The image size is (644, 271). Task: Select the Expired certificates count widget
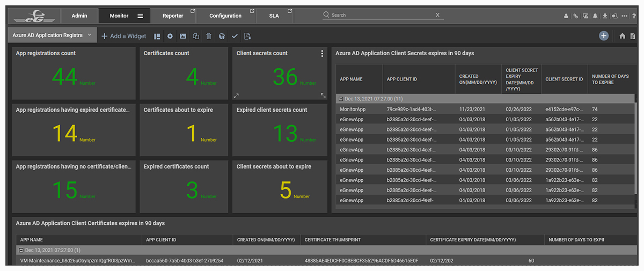tap(184, 187)
